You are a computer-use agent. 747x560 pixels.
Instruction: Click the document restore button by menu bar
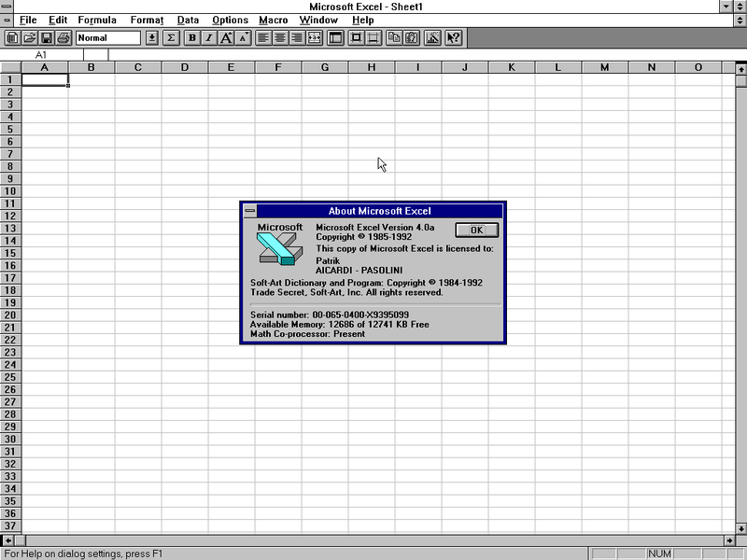click(x=740, y=20)
